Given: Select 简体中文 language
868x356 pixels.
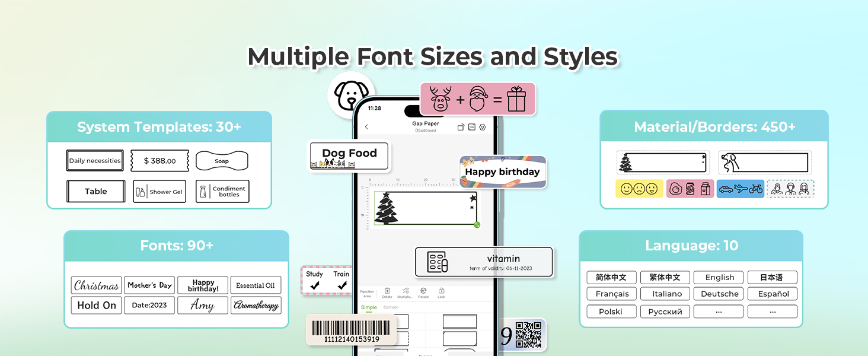Looking at the screenshot, I should (612, 277).
